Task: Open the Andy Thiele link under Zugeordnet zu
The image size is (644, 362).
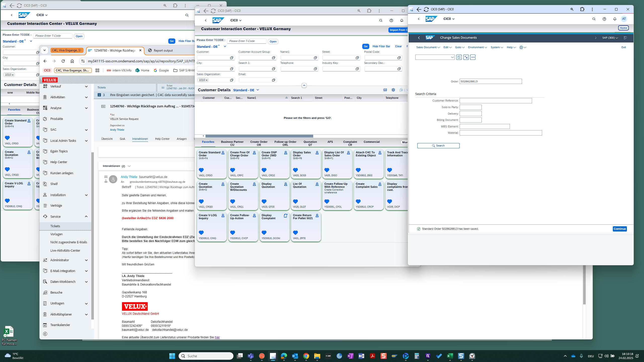Action: tap(117, 130)
